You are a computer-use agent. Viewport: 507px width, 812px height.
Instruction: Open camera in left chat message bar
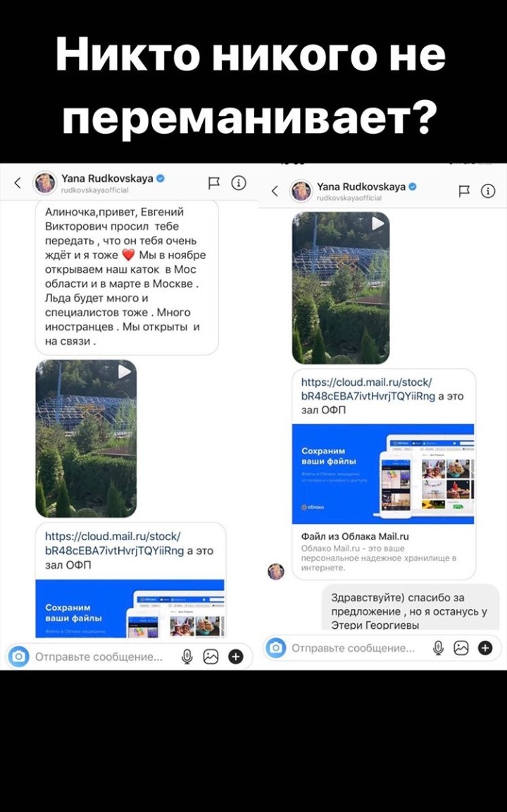[19, 656]
